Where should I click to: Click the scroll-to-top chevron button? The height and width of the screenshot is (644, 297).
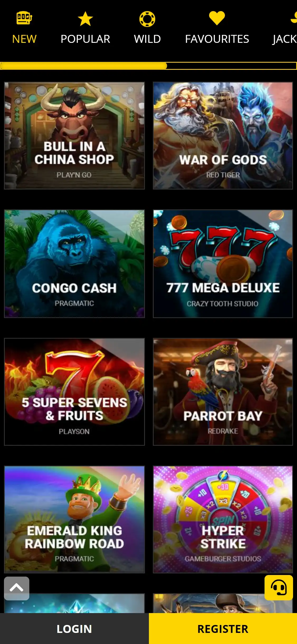[17, 588]
